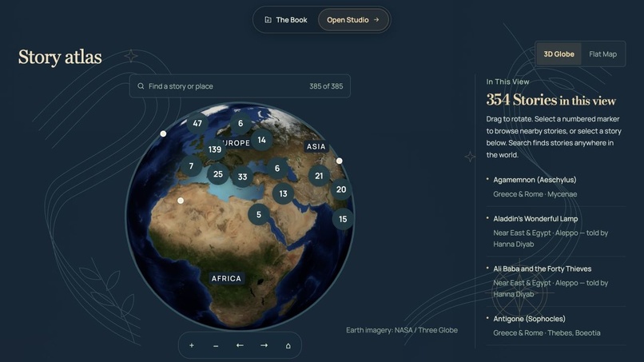Open The Book link
Image resolution: width=644 pixels, height=362 pixels.
[286, 20]
